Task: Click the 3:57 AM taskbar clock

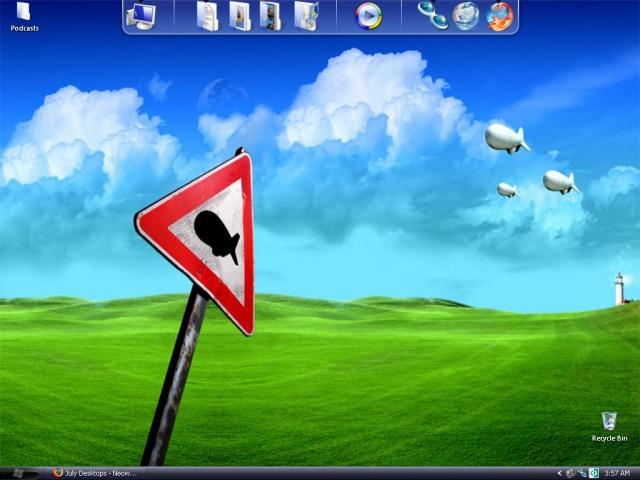Action: tap(617, 473)
